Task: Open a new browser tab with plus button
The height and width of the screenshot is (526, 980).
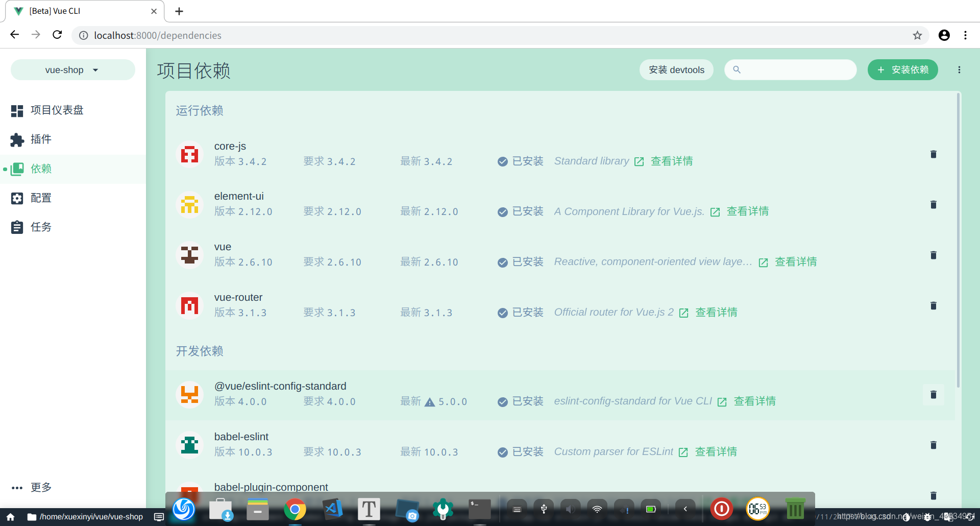Action: pos(179,11)
